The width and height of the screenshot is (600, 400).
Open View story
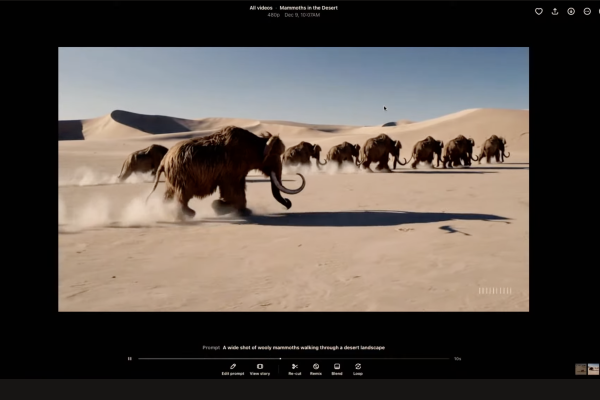pyautogui.click(x=259, y=367)
